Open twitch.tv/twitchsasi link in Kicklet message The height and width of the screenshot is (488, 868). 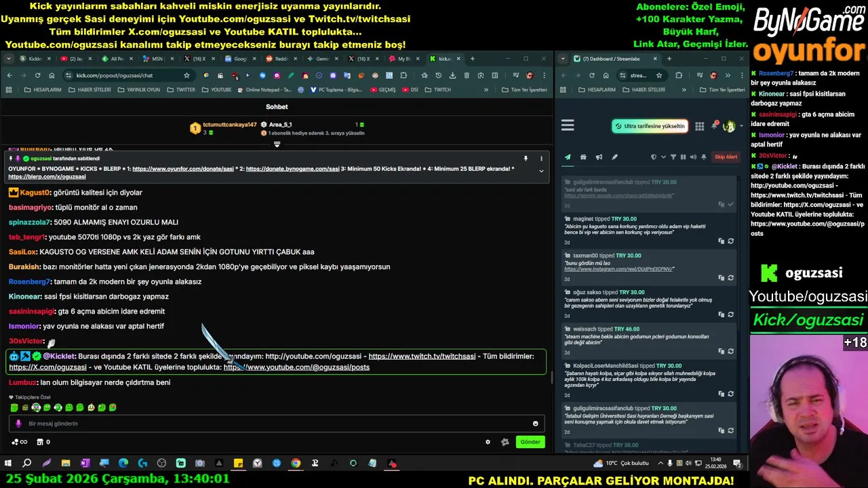[422, 357]
